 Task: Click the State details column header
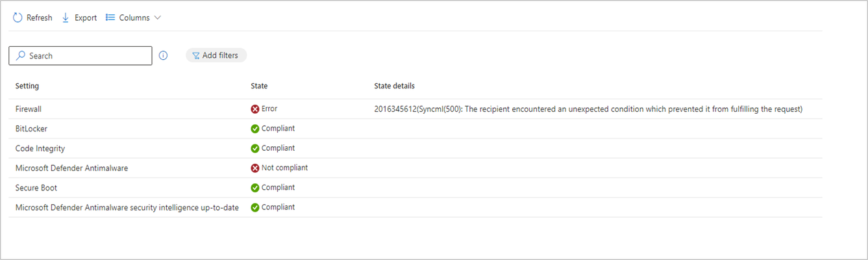[x=394, y=86]
